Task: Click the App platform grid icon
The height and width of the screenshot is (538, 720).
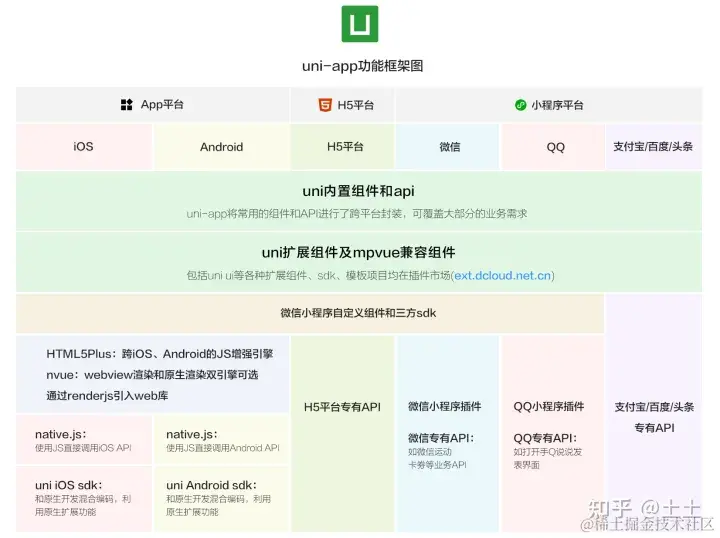Action: pyautogui.click(x=127, y=105)
